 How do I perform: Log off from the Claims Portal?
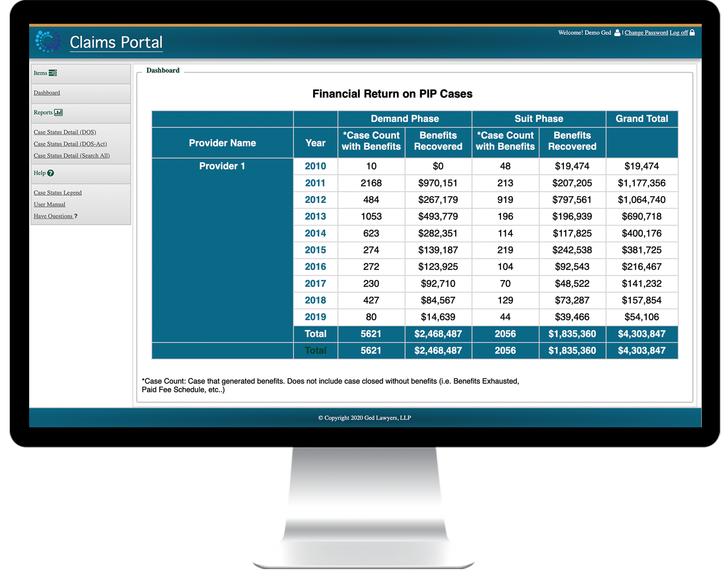[678, 33]
